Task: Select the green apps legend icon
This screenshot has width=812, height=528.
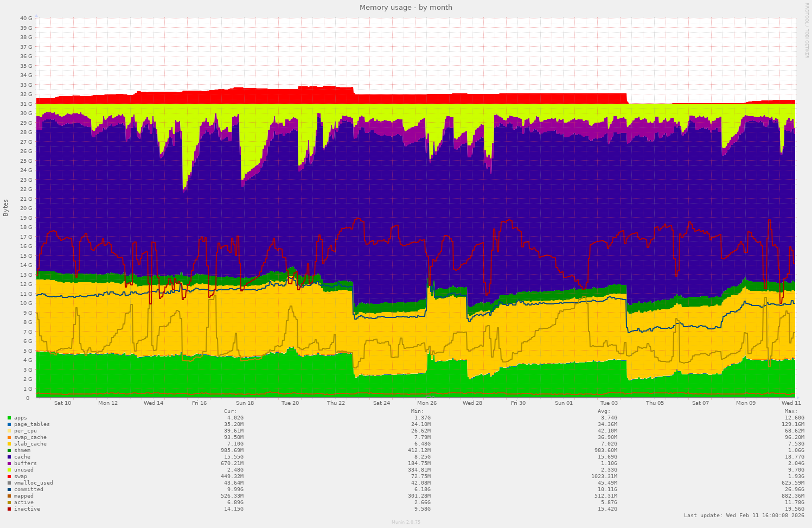Action: click(9, 417)
